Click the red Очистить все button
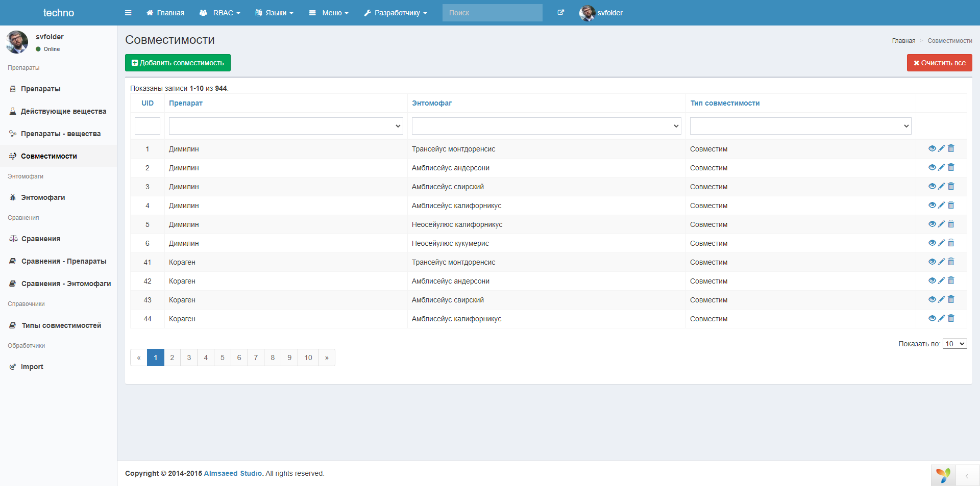 [x=939, y=63]
